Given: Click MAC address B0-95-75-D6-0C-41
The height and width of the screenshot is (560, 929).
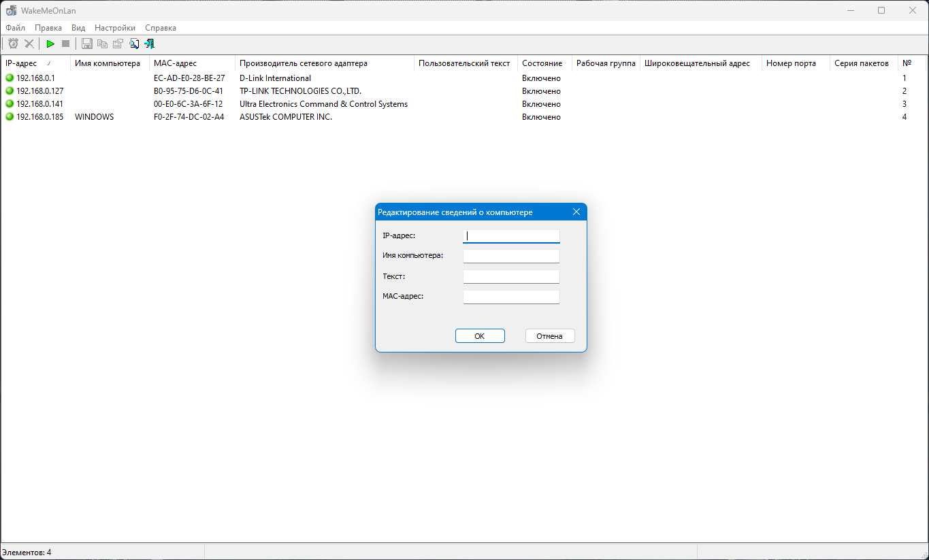Looking at the screenshot, I should coord(189,91).
